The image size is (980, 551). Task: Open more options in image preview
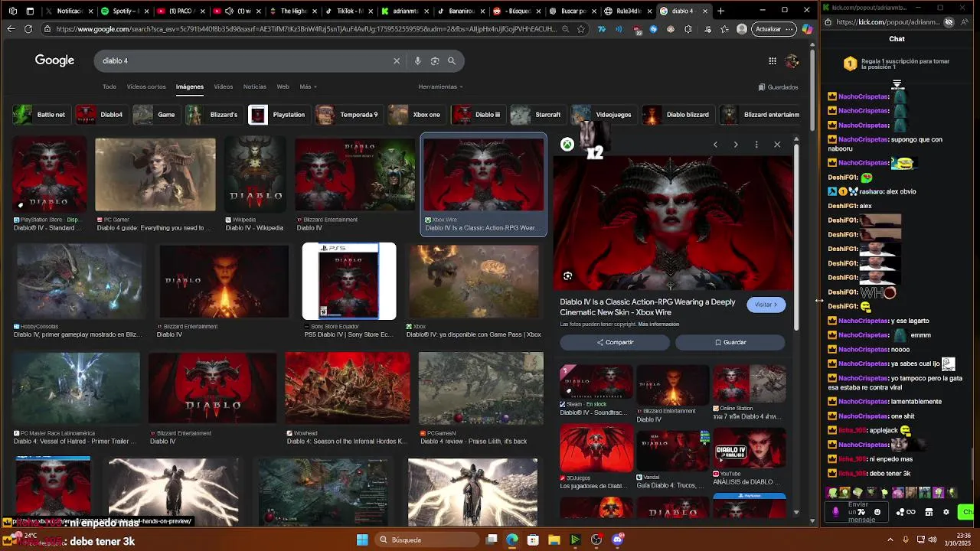(x=756, y=144)
